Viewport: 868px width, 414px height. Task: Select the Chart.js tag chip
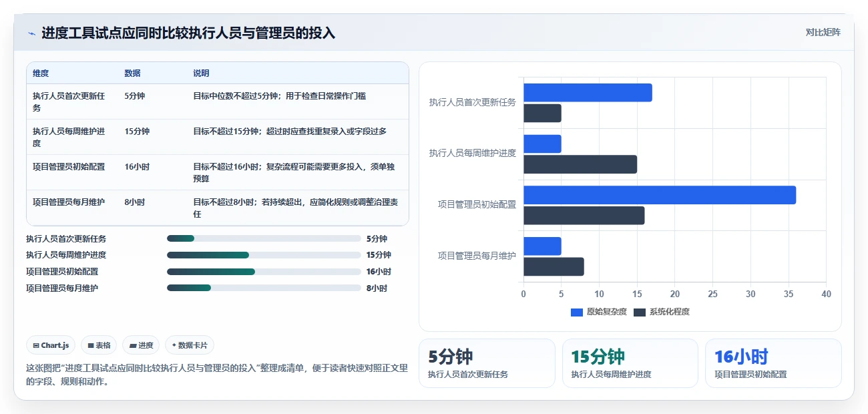51,345
